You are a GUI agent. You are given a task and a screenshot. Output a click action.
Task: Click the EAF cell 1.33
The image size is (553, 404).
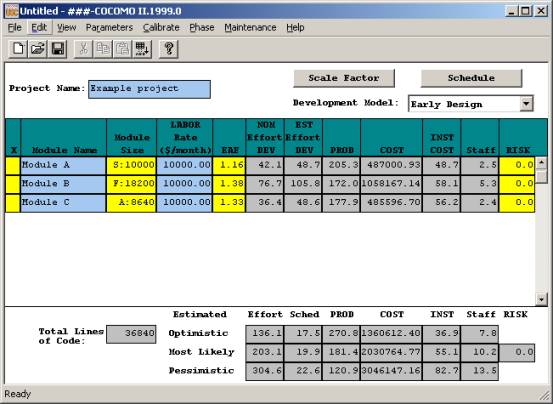point(229,203)
